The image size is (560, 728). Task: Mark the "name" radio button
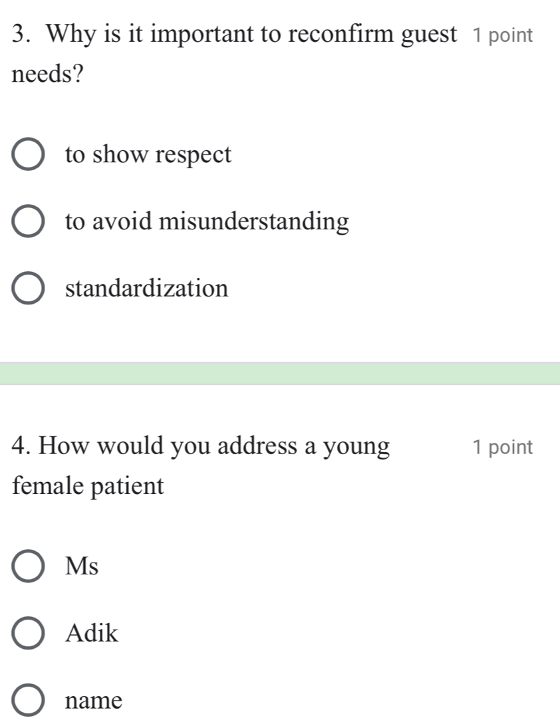[27, 701]
